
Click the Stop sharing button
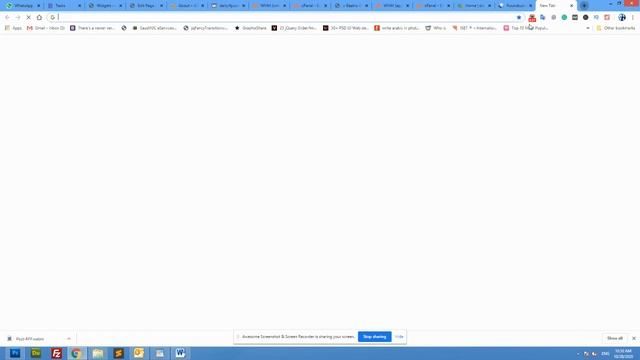(374, 337)
